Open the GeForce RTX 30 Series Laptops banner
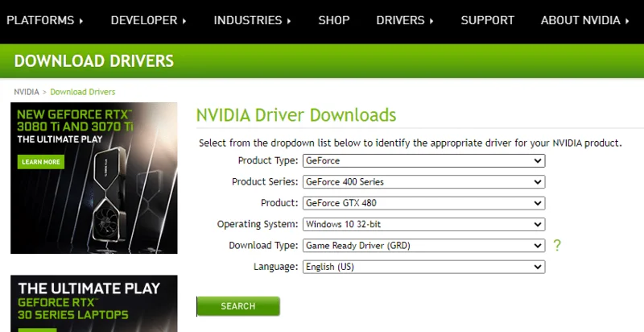 [x=94, y=304]
